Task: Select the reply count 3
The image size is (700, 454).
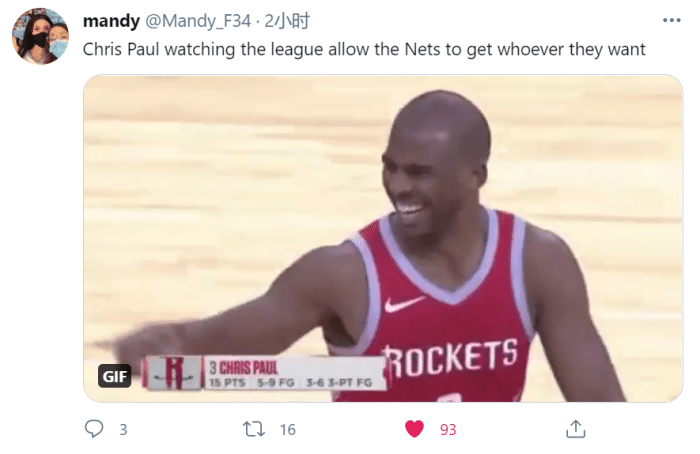Action: pyautogui.click(x=123, y=429)
